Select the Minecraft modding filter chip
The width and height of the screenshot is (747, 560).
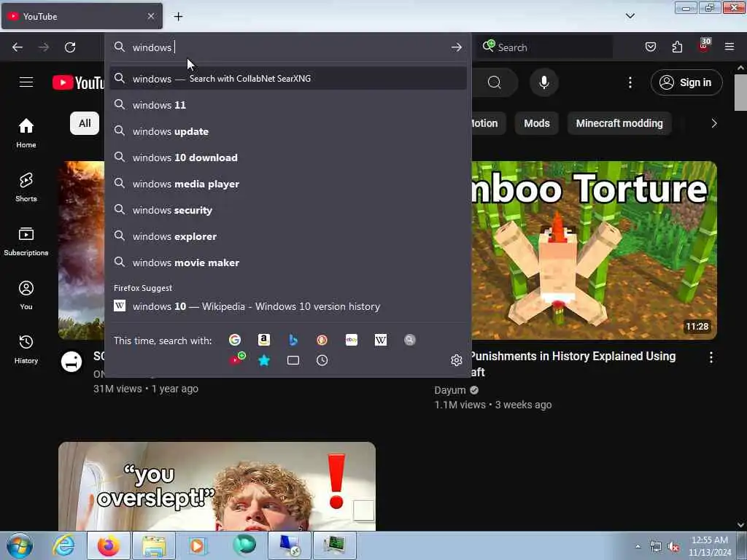click(x=619, y=123)
